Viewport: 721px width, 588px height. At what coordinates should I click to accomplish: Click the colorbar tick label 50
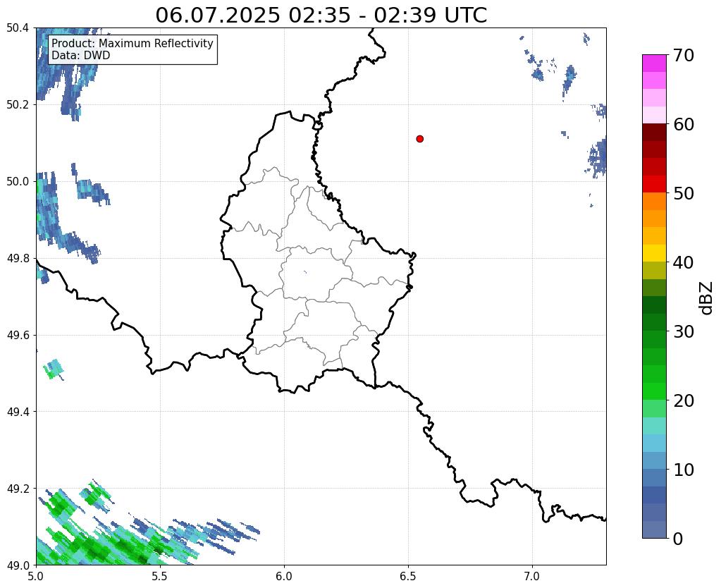click(x=683, y=193)
